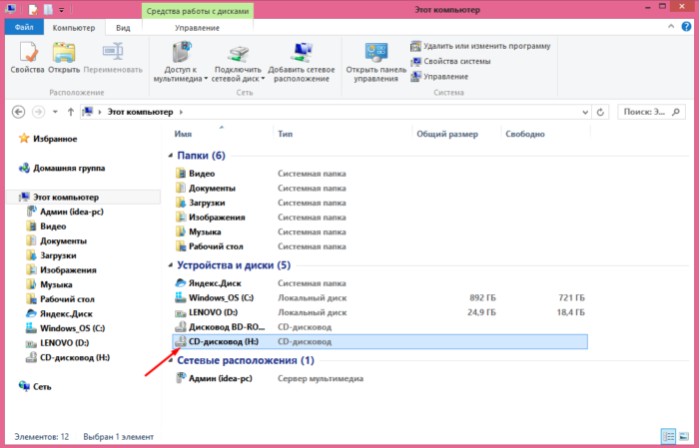This screenshot has height=448, width=699.
Task: Open recent locations dropdown arrow
Action: coord(55,112)
